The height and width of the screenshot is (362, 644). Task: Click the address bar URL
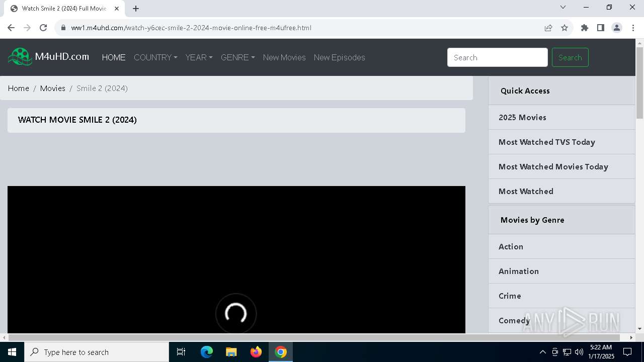[191, 28]
